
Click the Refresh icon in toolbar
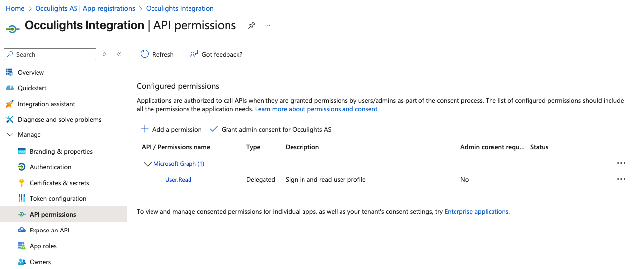(145, 54)
